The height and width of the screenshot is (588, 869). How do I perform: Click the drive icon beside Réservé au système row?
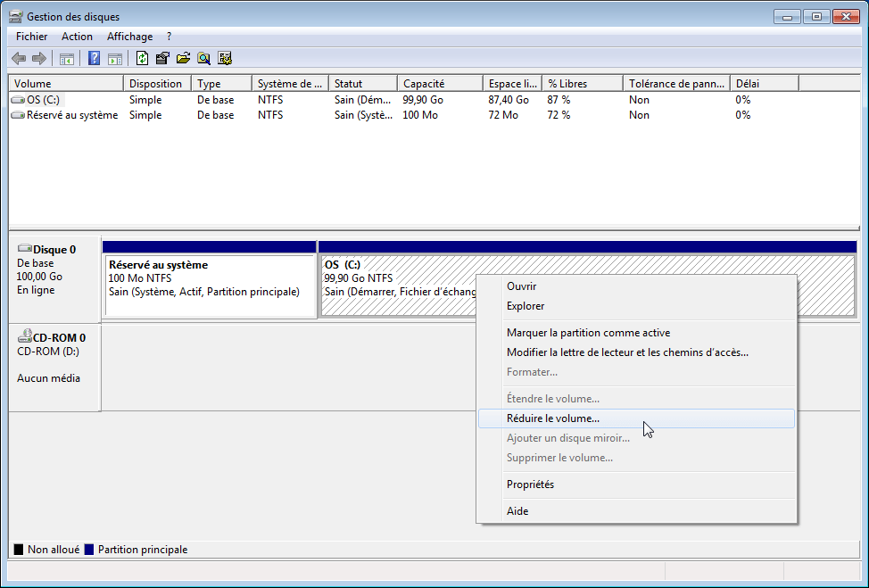coord(18,115)
